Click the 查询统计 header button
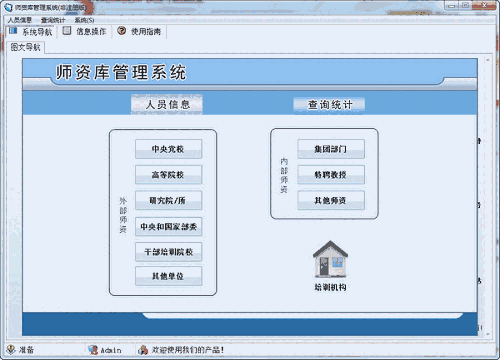This screenshot has height=360, width=500. tap(329, 105)
